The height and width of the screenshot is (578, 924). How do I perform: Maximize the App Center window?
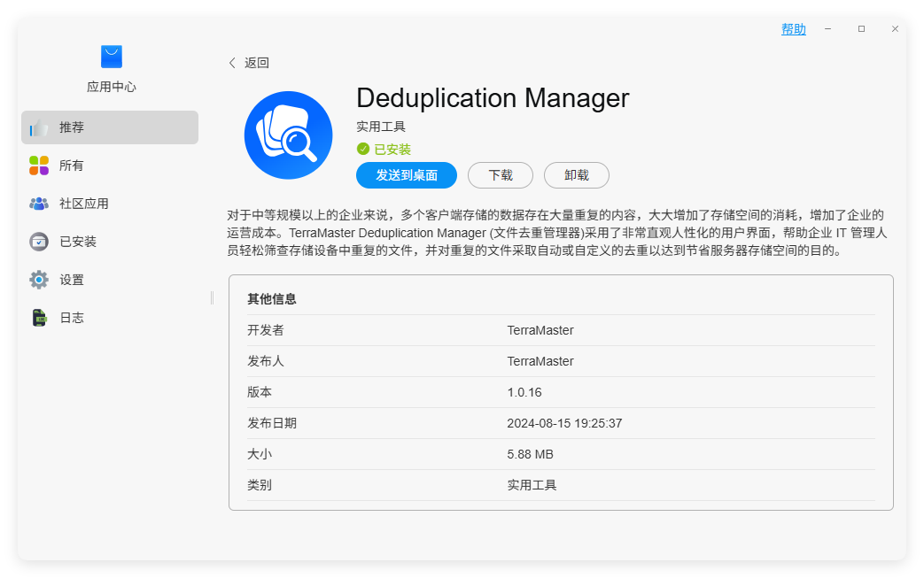point(861,29)
